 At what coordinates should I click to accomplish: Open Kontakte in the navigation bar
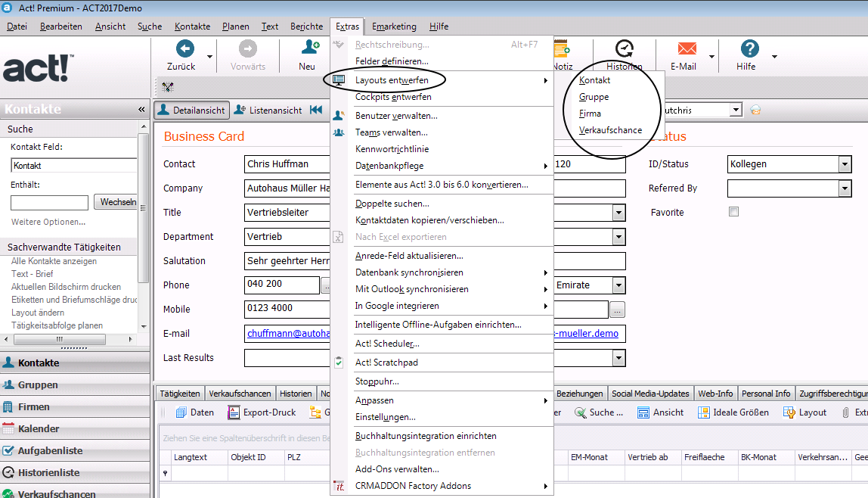pos(75,363)
